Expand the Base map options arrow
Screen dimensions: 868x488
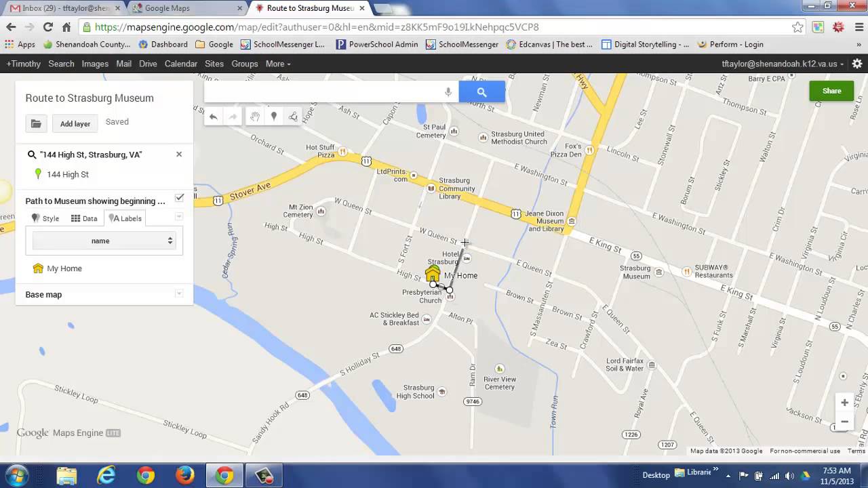(179, 293)
